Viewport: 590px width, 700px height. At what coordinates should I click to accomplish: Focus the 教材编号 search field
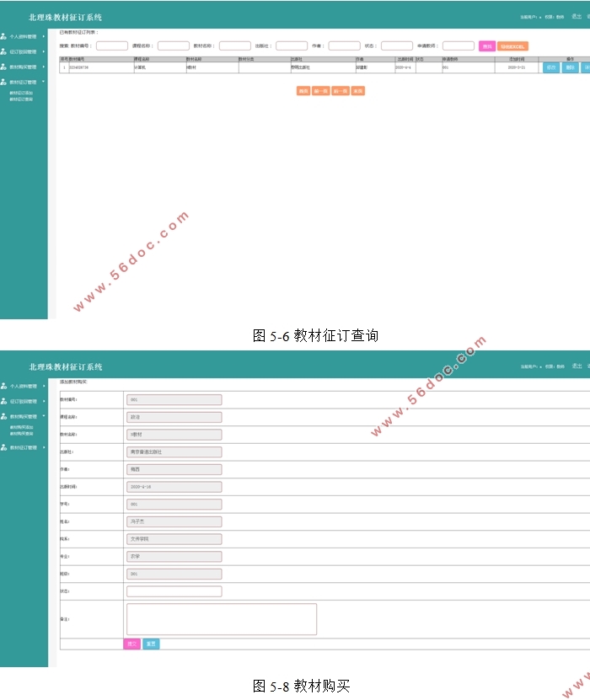click(x=111, y=46)
